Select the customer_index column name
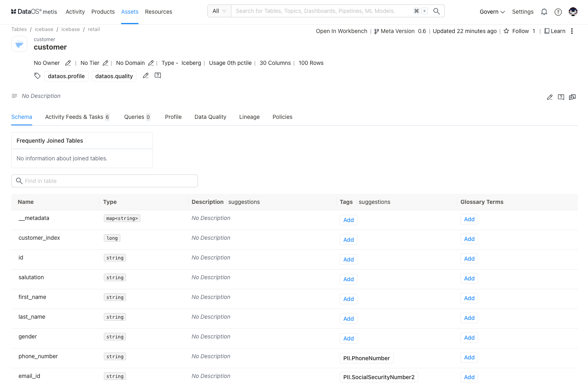Viewport: 588px width, 386px height. (39, 238)
